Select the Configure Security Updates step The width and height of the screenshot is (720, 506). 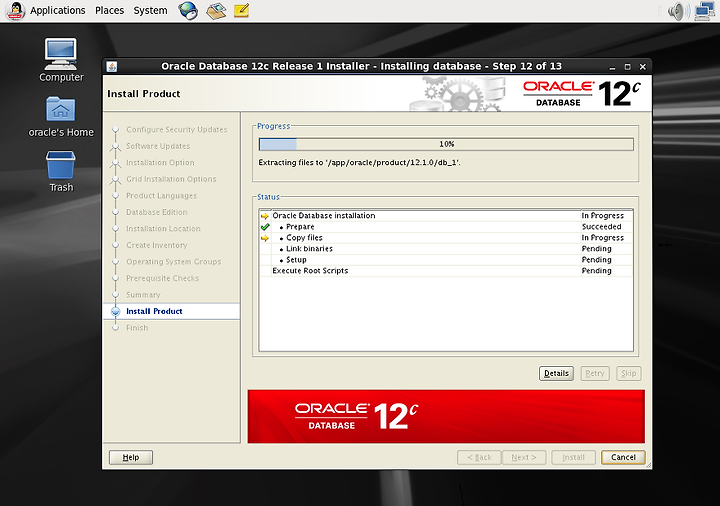pyautogui.click(x=176, y=129)
